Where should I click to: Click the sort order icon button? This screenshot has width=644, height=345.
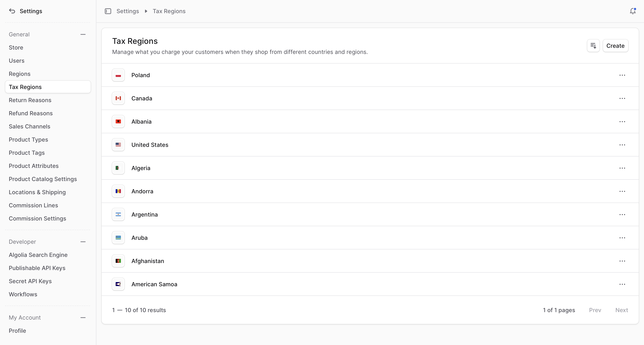(x=593, y=46)
